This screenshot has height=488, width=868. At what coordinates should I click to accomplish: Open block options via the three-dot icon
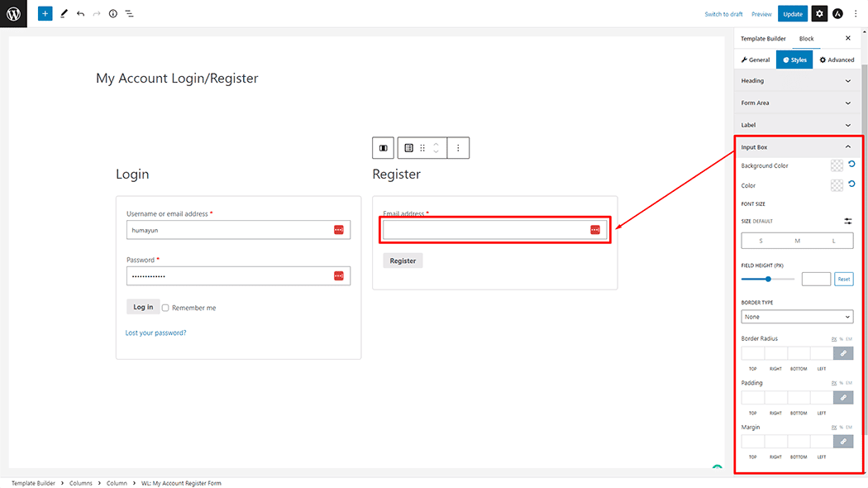pos(458,147)
